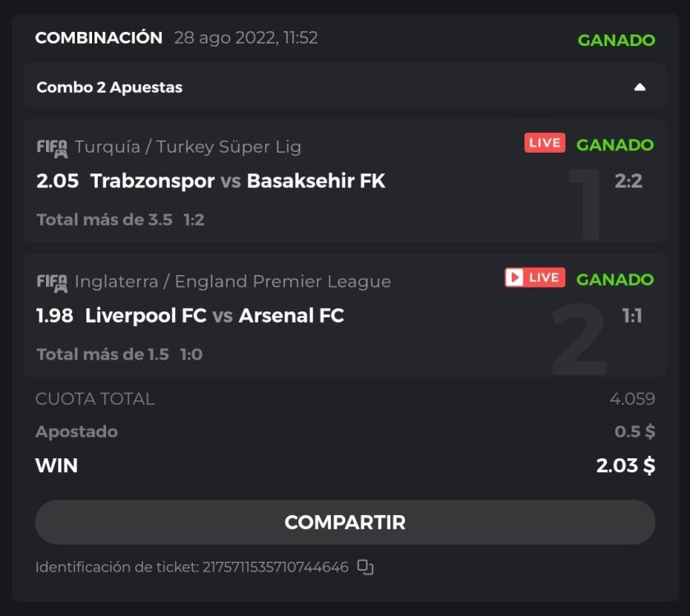The image size is (690, 616).
Task: Click the ticket ID number text
Action: [x=275, y=568]
